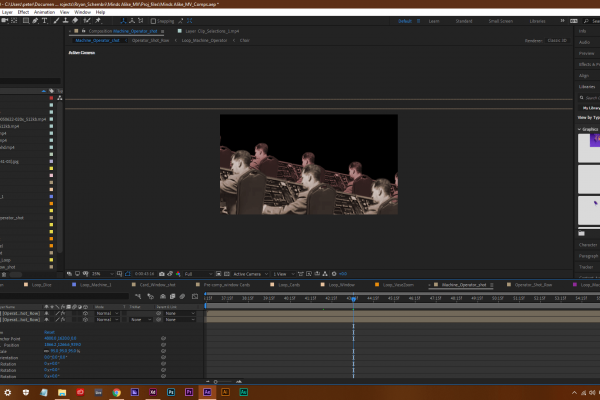The image size is (600, 400).
Task: Open the Help menu
Action: coord(100,12)
